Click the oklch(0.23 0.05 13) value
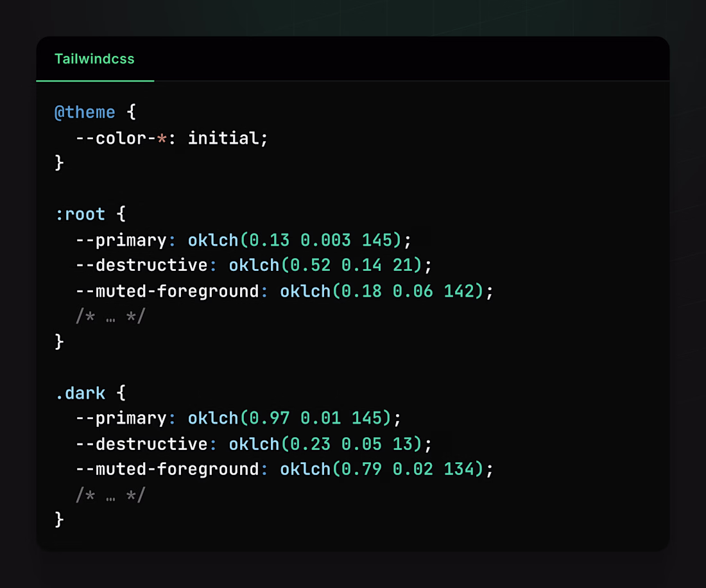706x588 pixels. coord(325,444)
